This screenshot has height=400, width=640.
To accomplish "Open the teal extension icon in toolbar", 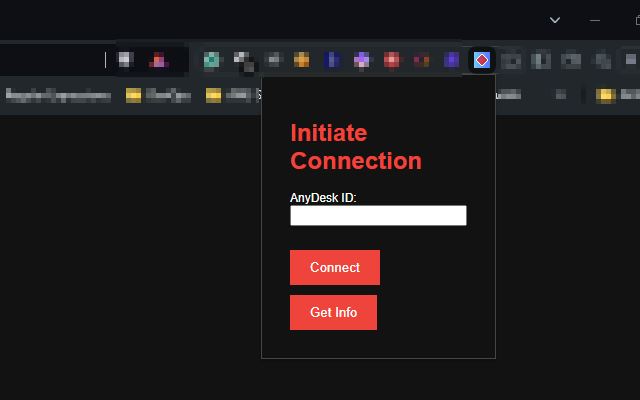I will click(211, 60).
